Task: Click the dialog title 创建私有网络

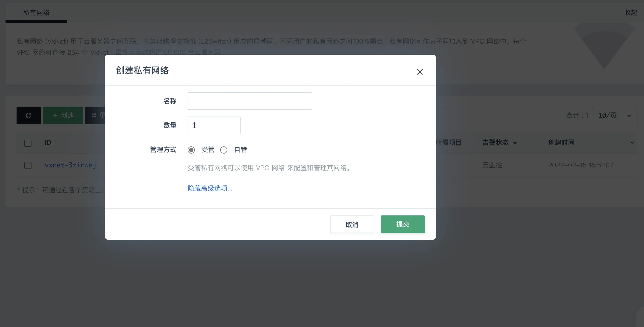Action: click(142, 70)
